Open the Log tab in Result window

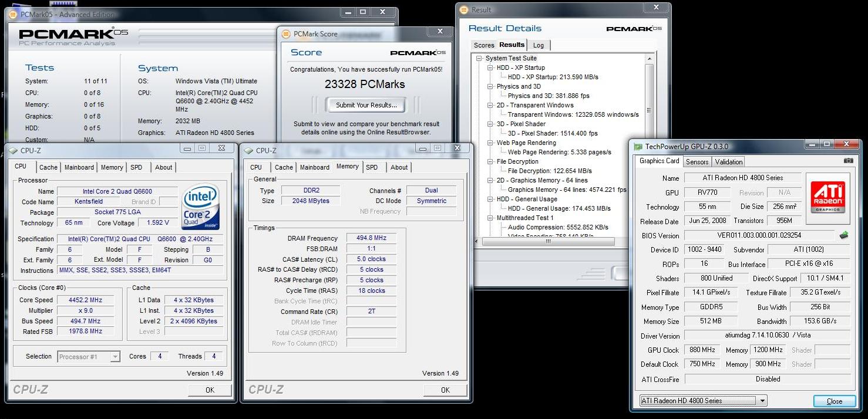[x=539, y=45]
